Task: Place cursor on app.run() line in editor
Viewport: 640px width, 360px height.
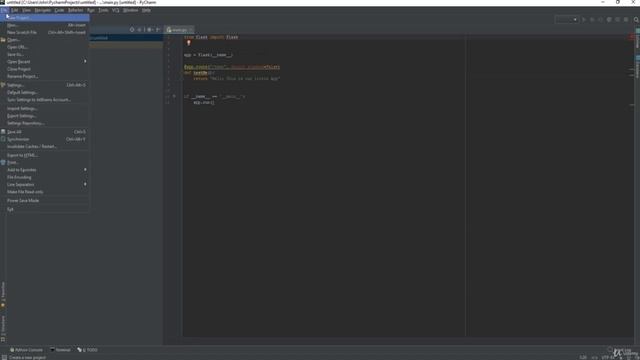Action: click(204, 102)
